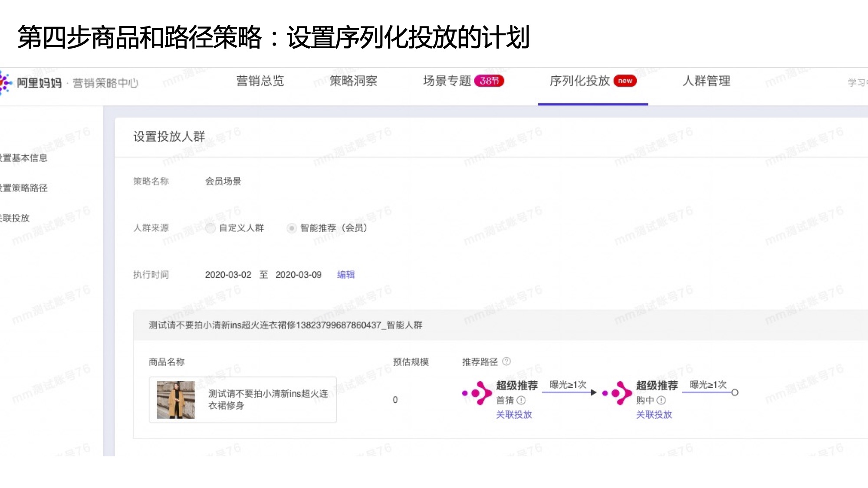Viewport: 868px width, 488px height.
Task: Open 设置基本信息 step in sidebar
Action: [x=24, y=158]
